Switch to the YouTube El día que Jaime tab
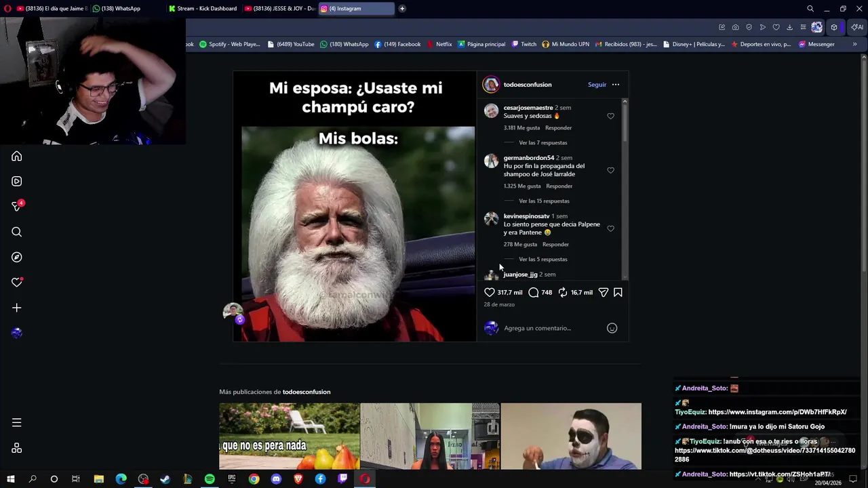The width and height of the screenshot is (868, 488). pos(52,9)
